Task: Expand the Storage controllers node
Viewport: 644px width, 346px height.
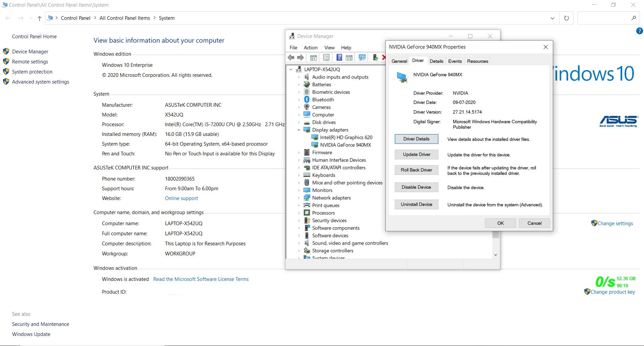Action: coord(299,251)
